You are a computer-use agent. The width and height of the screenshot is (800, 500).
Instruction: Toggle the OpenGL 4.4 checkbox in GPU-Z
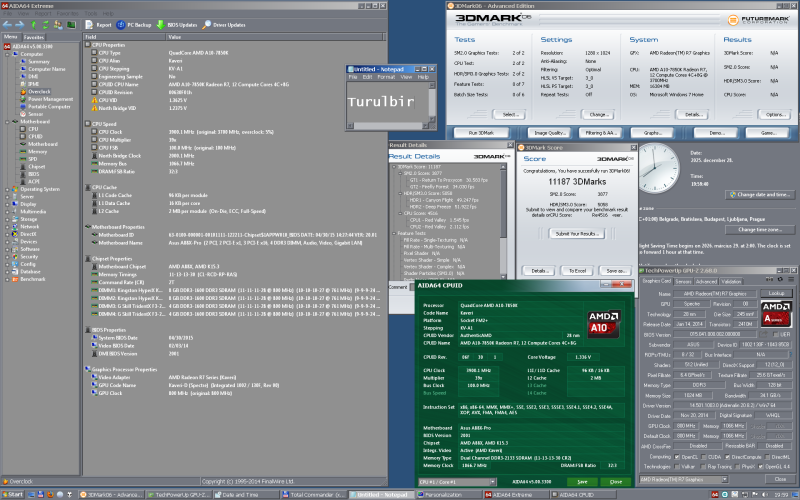point(761,466)
